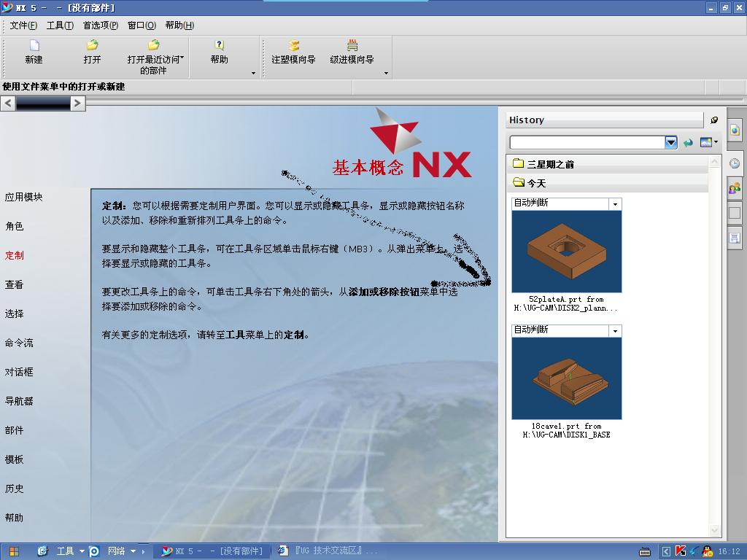Viewport: 747px width, 560px height.
Task: Click the Kaspersky tray icon
Action: point(681,551)
